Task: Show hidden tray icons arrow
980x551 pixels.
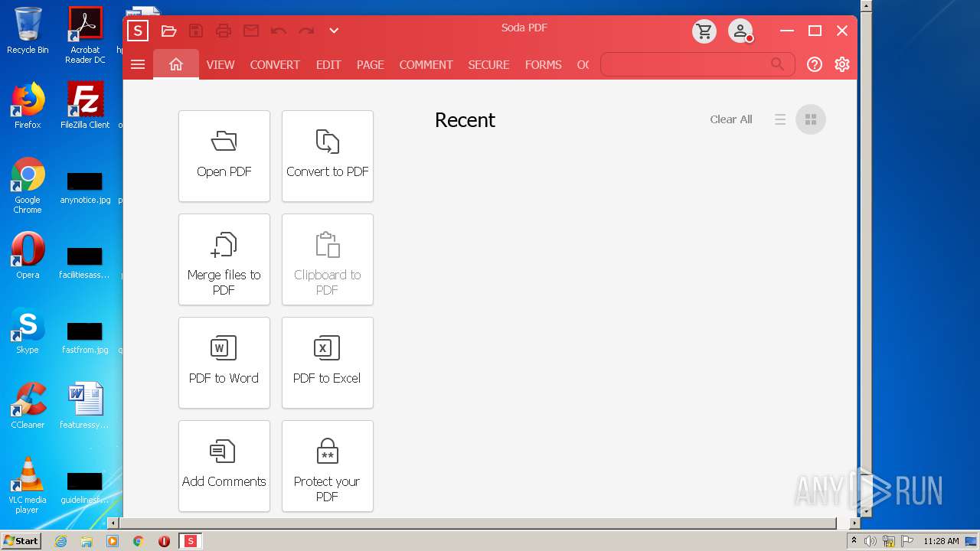Action: 854,541
